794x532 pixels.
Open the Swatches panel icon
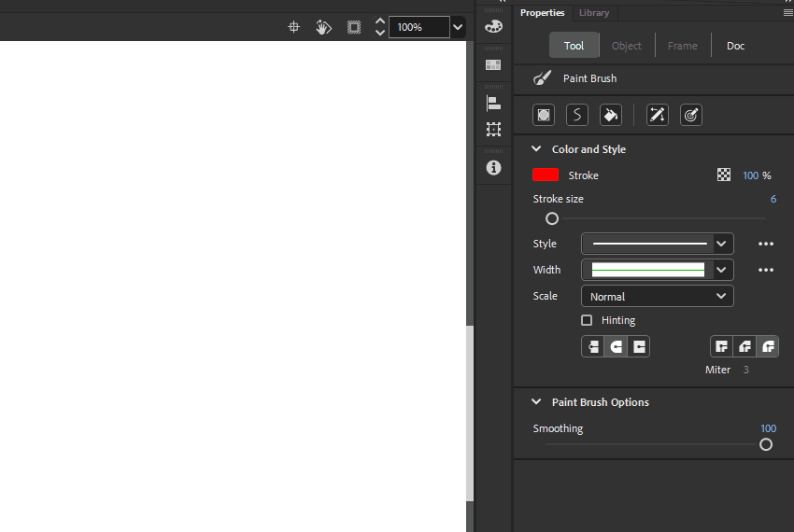(493, 64)
